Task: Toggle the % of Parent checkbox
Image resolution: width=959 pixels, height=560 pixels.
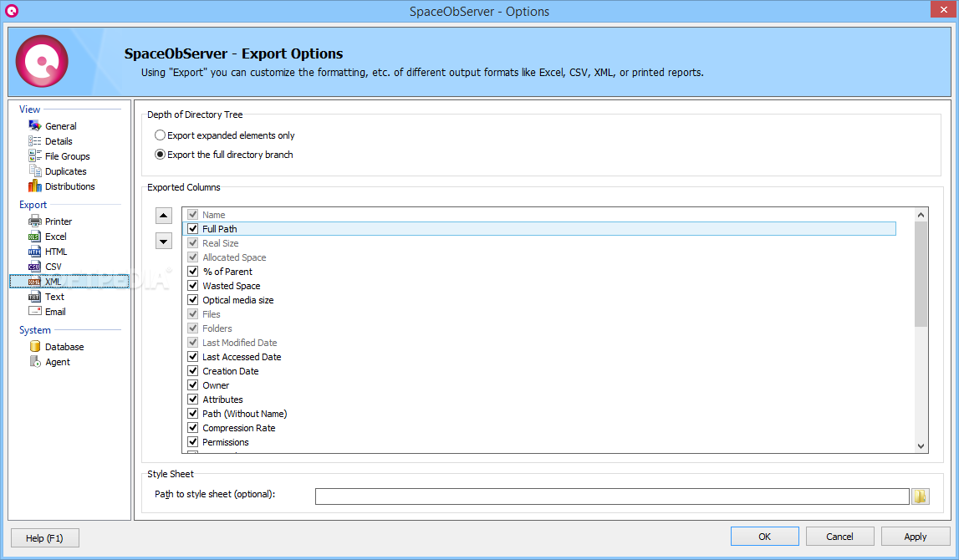Action: pyautogui.click(x=192, y=272)
